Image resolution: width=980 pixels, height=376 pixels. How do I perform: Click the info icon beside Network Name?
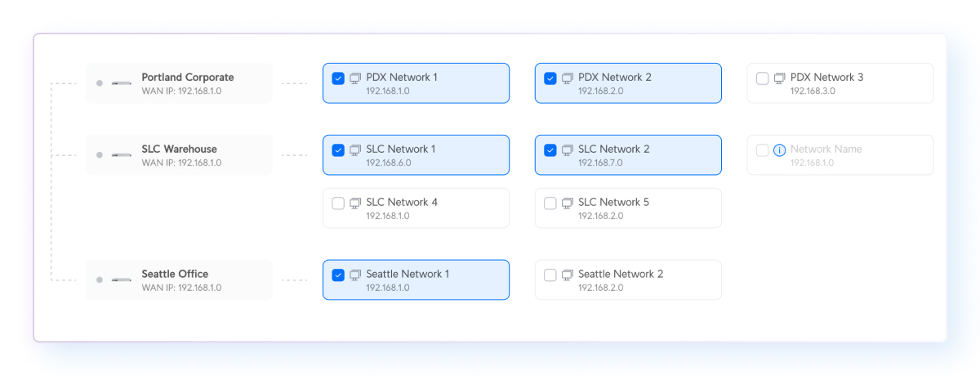point(779,150)
